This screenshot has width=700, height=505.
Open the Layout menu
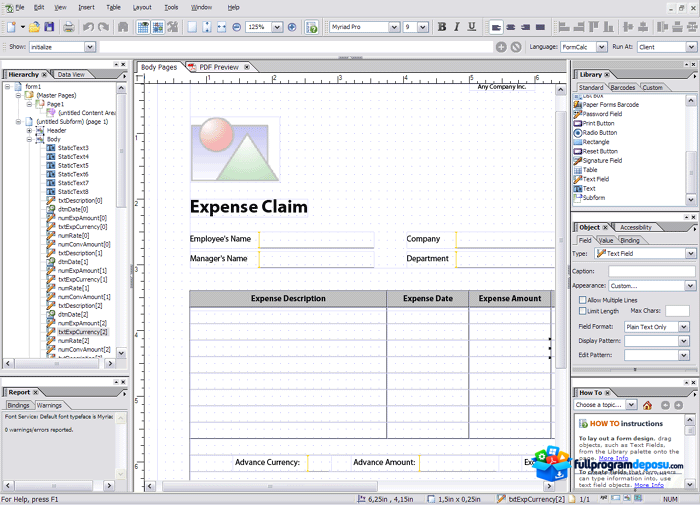pos(142,8)
